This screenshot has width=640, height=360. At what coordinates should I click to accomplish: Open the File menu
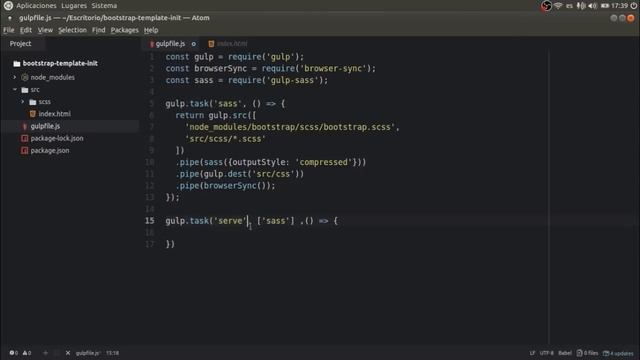9,30
